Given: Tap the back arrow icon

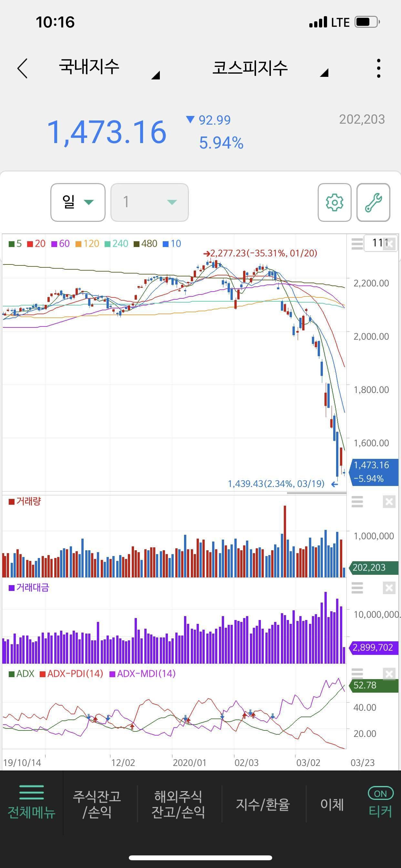Looking at the screenshot, I should coord(23,68).
